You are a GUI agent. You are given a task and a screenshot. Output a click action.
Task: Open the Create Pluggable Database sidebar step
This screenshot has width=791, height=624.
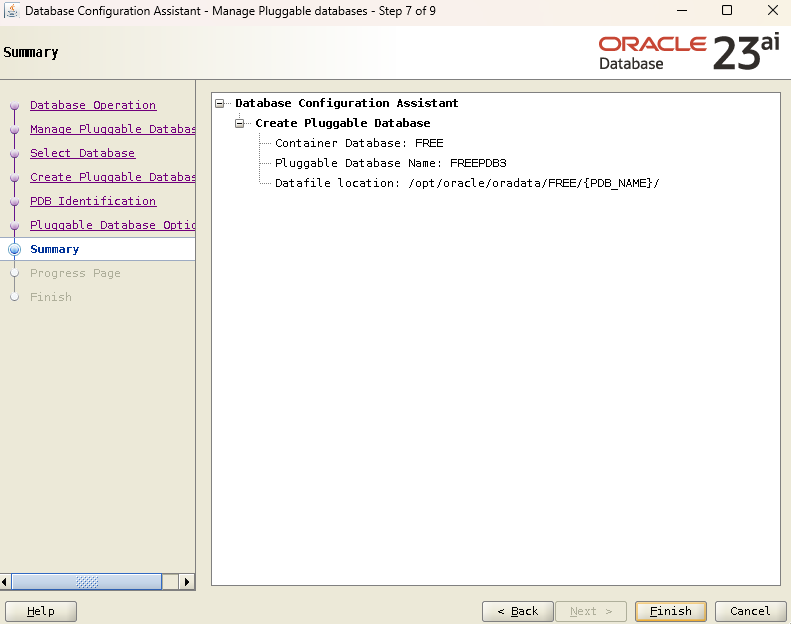pyautogui.click(x=112, y=177)
